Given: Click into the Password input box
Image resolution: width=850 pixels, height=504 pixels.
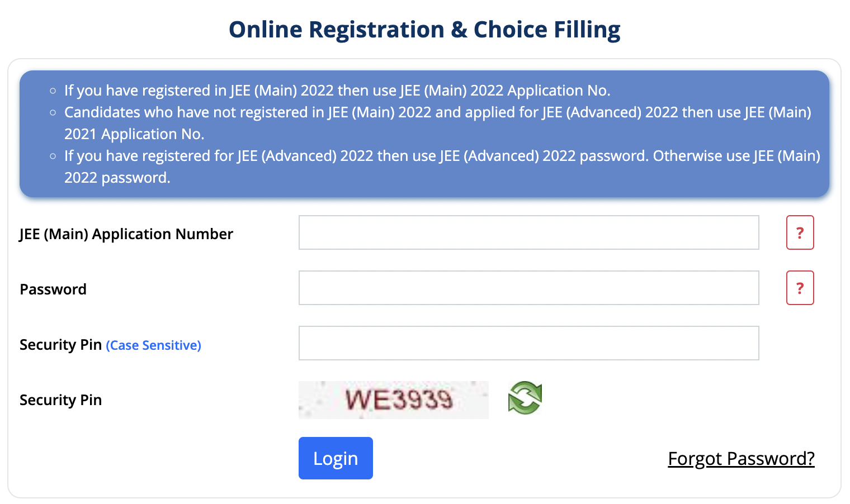Looking at the screenshot, I should coord(528,288).
